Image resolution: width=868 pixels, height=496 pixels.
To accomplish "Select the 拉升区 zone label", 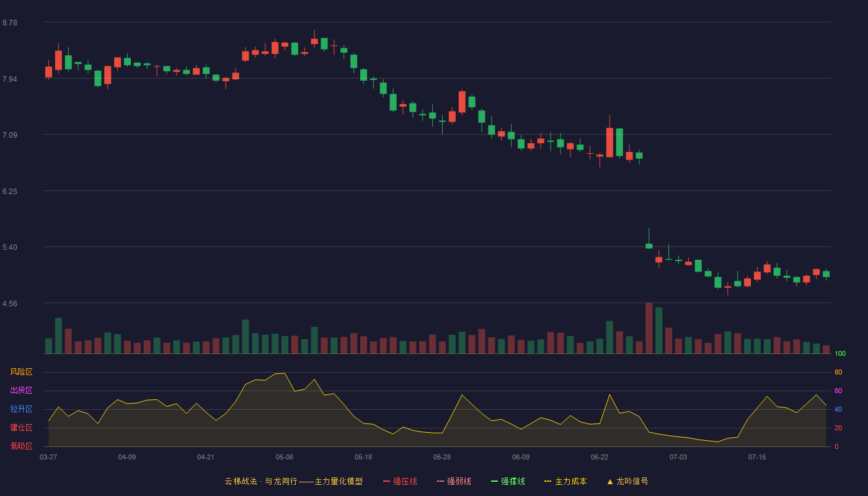I will click(x=22, y=409).
